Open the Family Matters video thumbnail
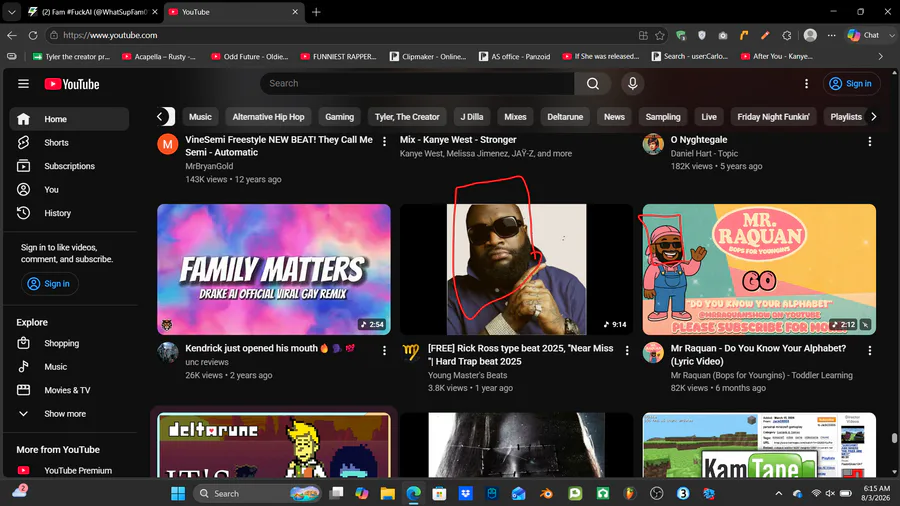 tap(274, 270)
